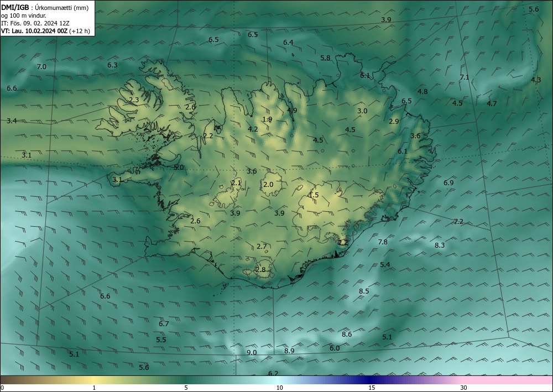Screen dimensions: 553x392
Task: Click the map value 1.9
Action: point(267,119)
